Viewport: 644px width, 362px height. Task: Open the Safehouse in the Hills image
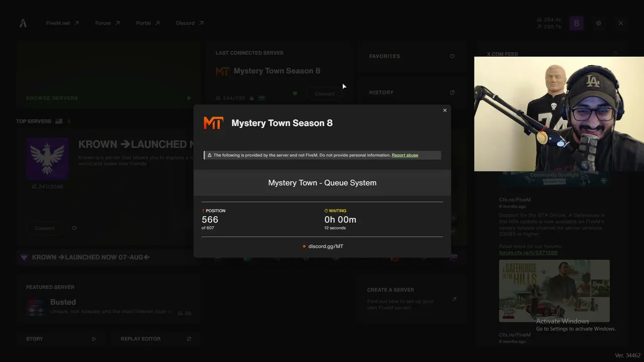(554, 291)
